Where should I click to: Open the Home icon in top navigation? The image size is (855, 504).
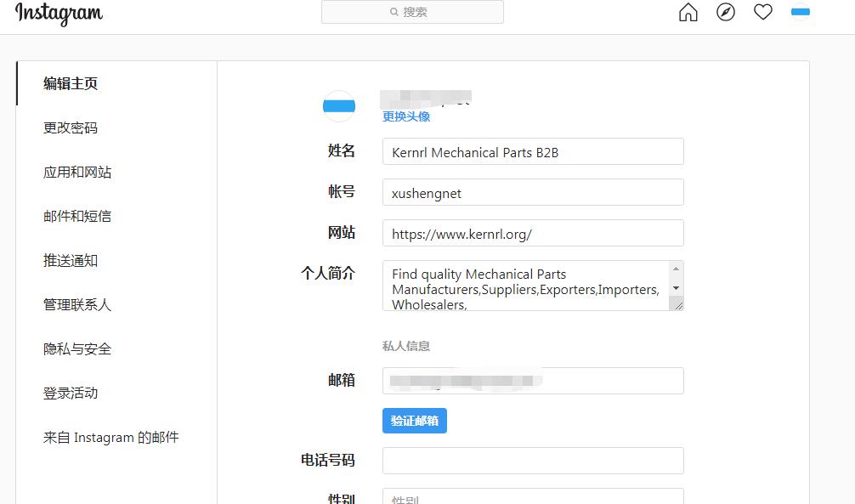(687, 12)
